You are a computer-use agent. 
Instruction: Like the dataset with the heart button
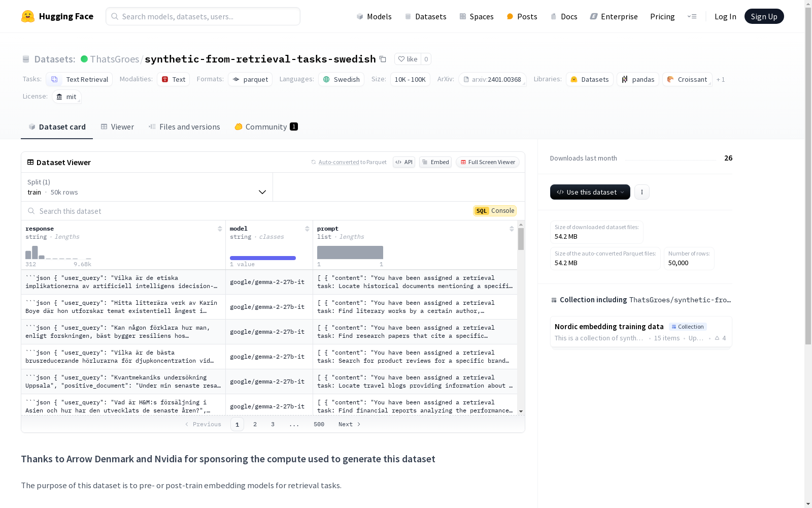(408, 59)
